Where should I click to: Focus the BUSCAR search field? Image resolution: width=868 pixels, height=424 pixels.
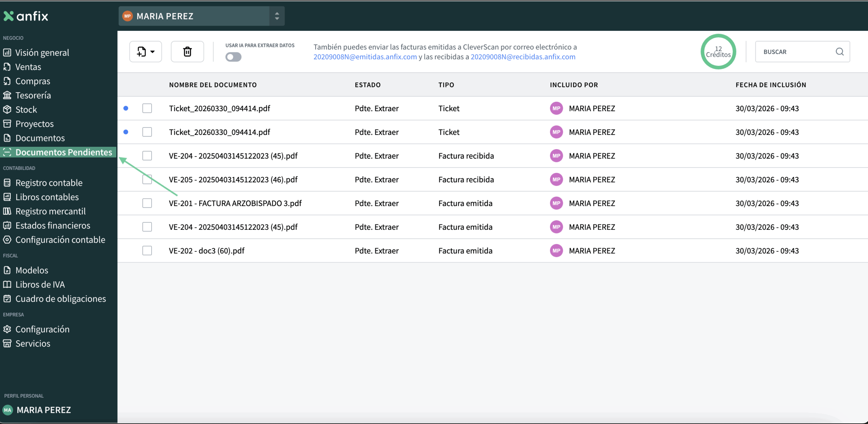[795, 52]
